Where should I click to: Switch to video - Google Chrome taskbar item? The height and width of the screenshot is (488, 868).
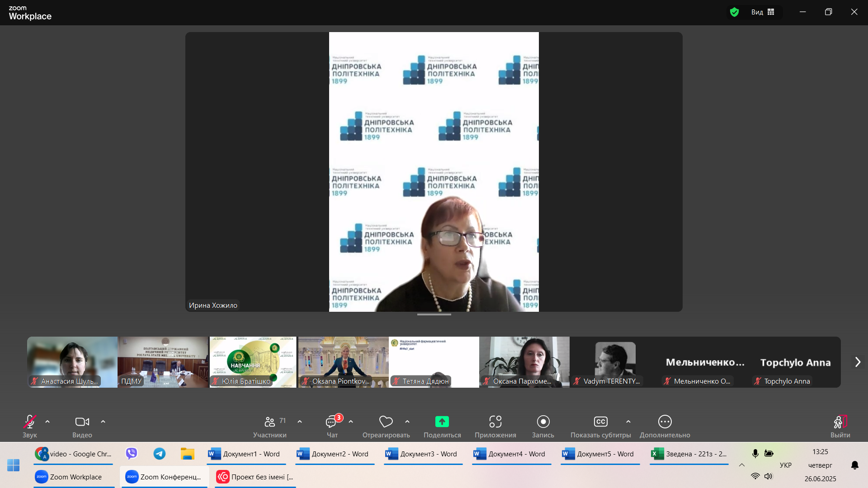pos(73,454)
